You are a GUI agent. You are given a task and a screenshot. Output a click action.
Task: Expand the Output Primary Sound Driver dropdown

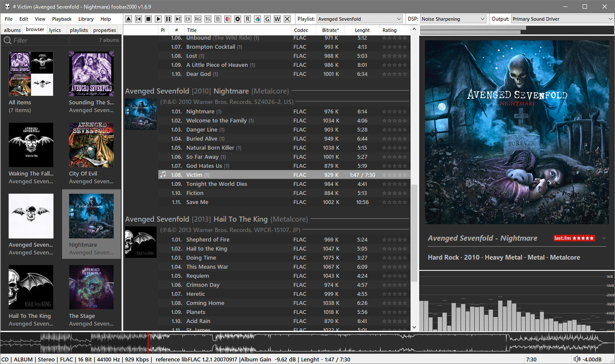562,19
